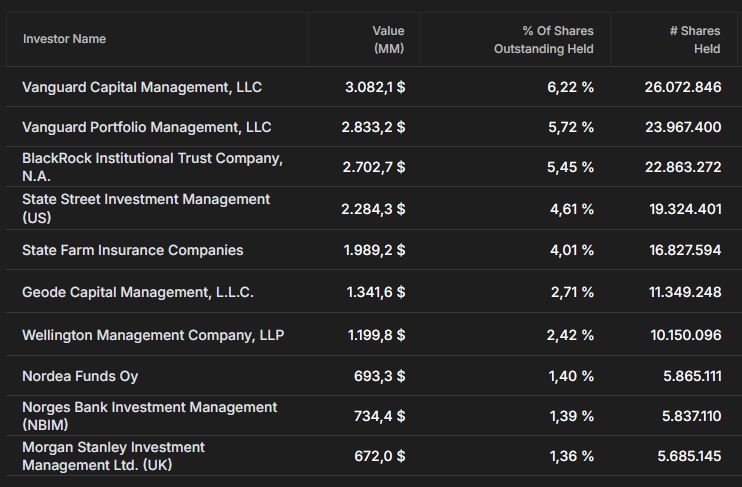Screen dimensions: 742x487
Task: Open Norges Bank Investment Management (NBIM)
Action: [x=150, y=416]
